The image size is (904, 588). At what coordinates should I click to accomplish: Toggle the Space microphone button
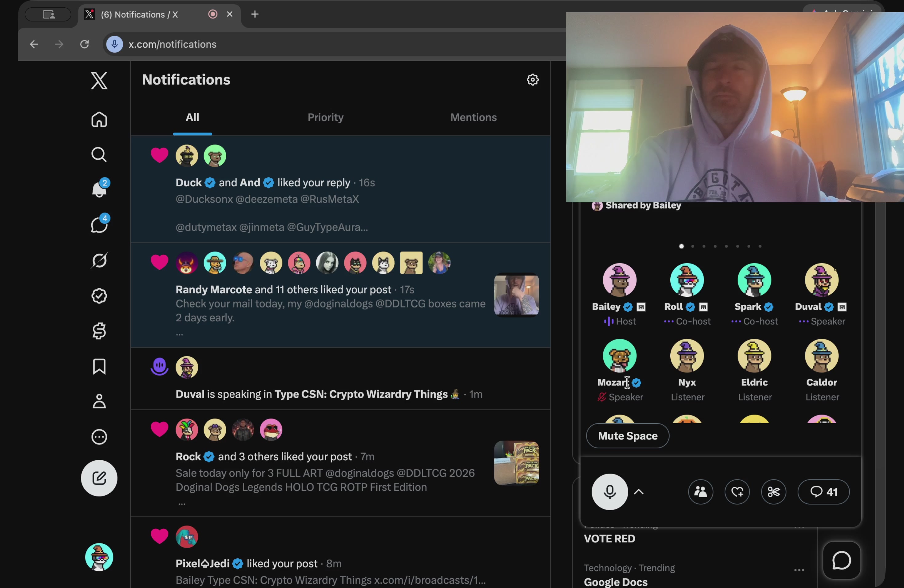tap(610, 492)
